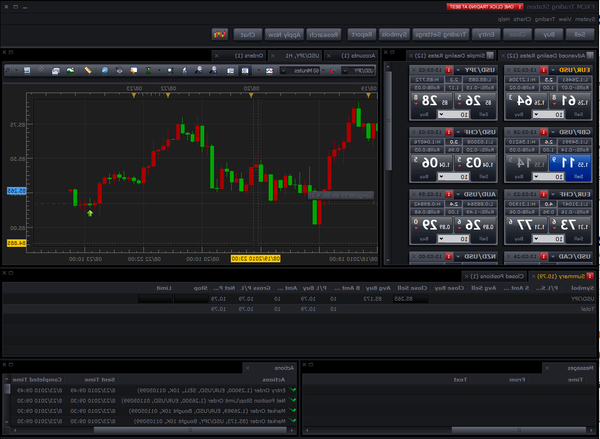Toggle one-click red 1 on USD/CHF tile
The image size is (600, 439).
coord(449,132)
